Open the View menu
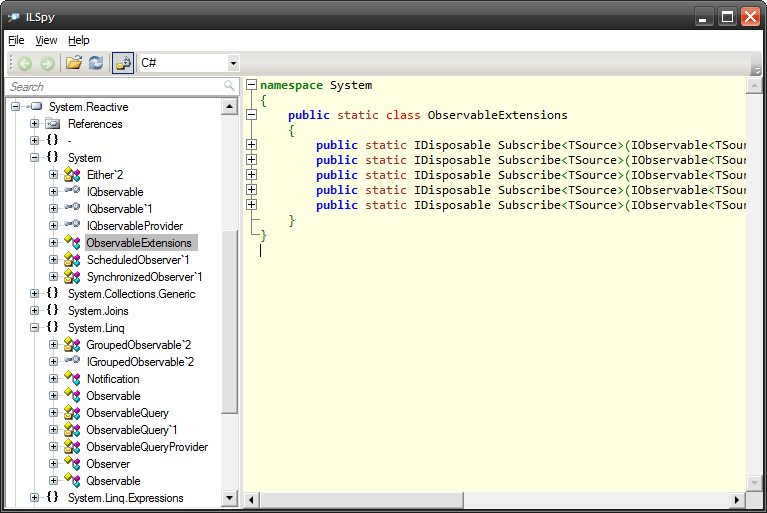This screenshot has height=513, width=767. click(46, 40)
